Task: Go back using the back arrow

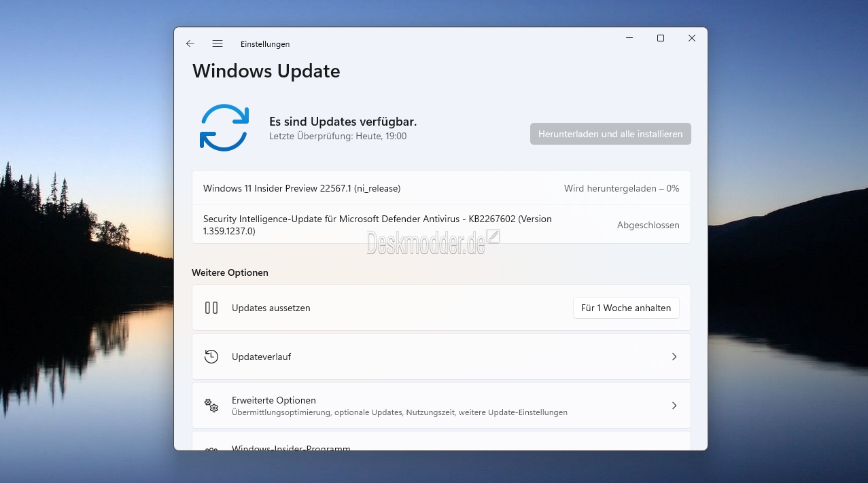Action: (x=190, y=43)
